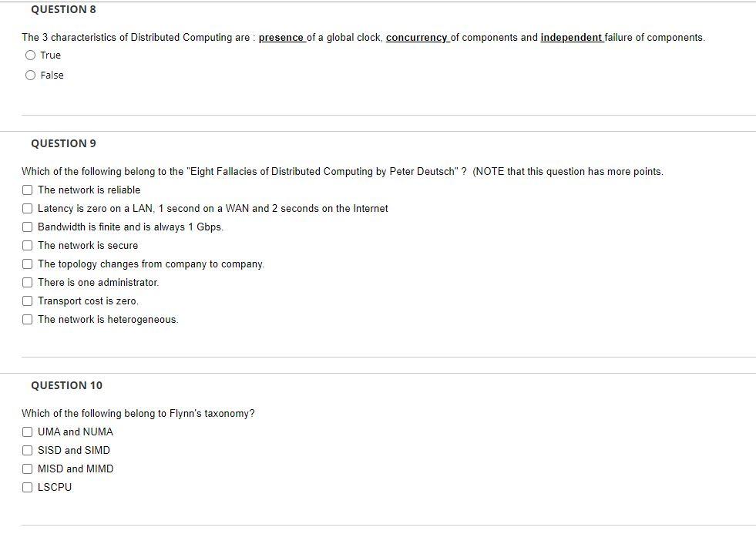Check 'The network is heterogeneous' option
This screenshot has height=534, width=756.
[26, 319]
